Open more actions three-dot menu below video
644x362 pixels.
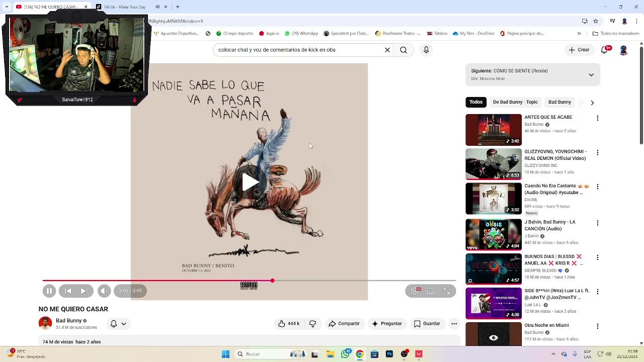click(x=454, y=324)
